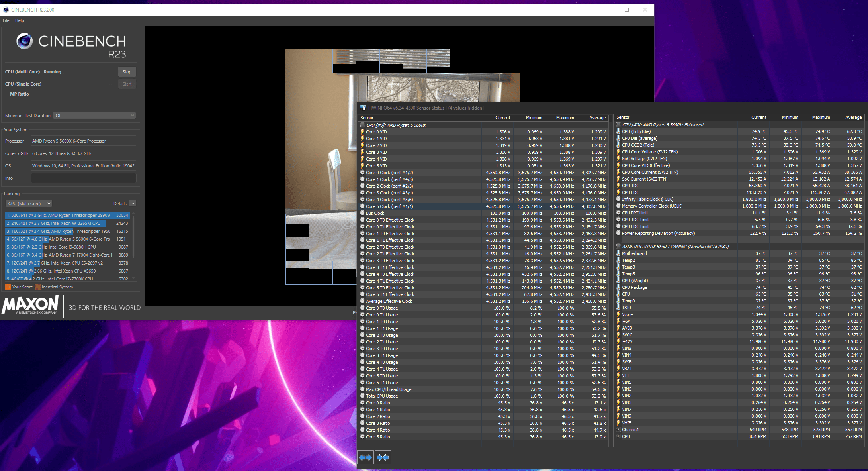This screenshot has height=471, width=868.
Task: Click HWiNFO shrink columns arrows icon
Action: (383, 457)
